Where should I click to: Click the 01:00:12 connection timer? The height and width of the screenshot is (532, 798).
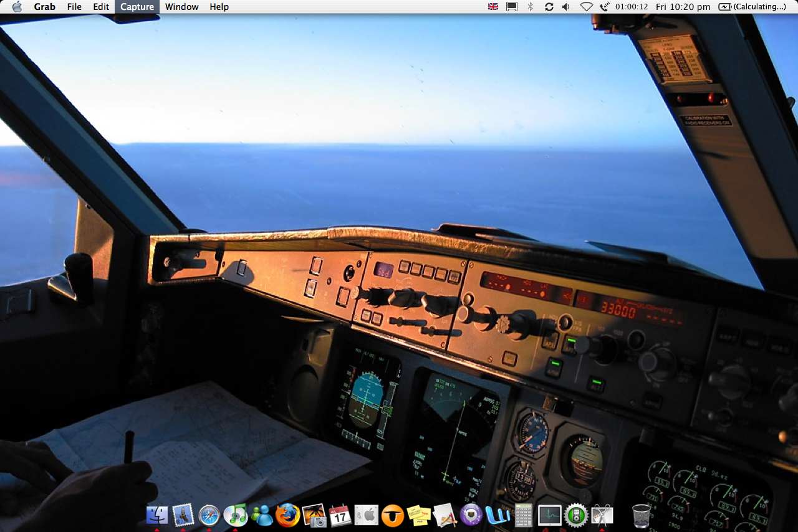tap(632, 7)
